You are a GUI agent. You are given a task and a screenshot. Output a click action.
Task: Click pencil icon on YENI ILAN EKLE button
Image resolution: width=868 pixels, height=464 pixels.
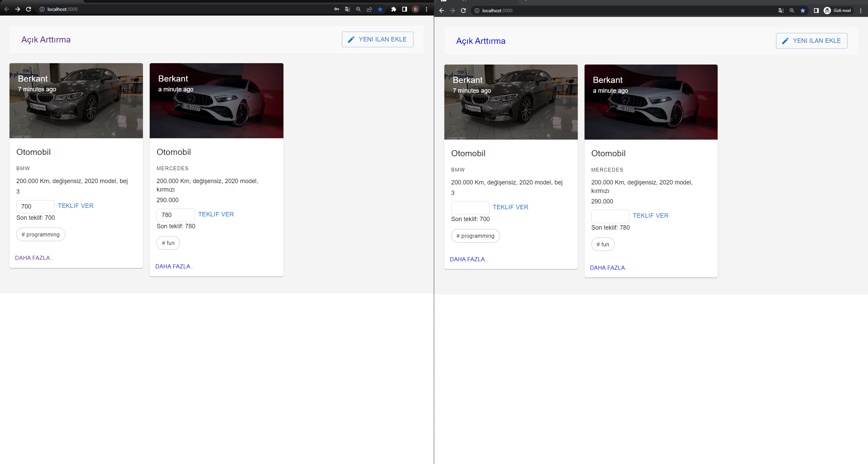coord(351,39)
